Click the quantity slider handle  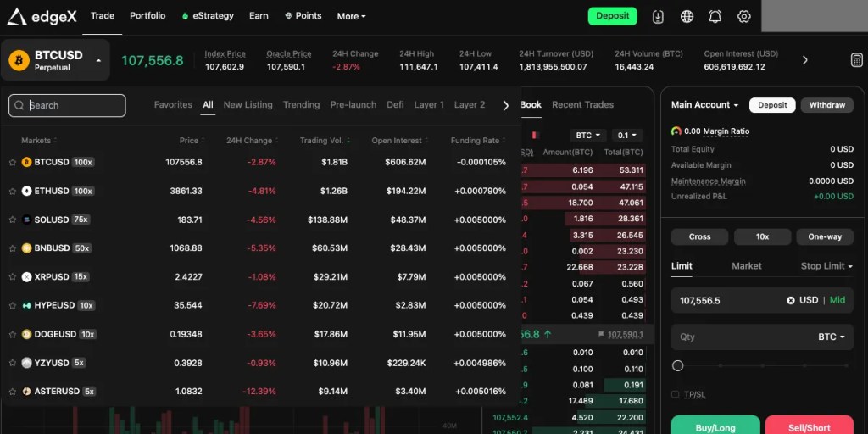click(677, 366)
